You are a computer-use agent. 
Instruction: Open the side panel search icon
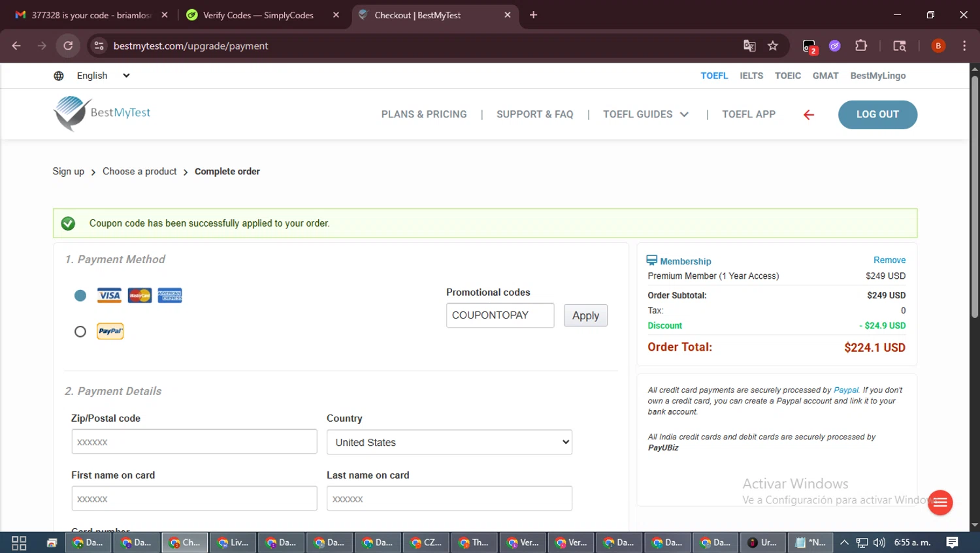click(900, 46)
